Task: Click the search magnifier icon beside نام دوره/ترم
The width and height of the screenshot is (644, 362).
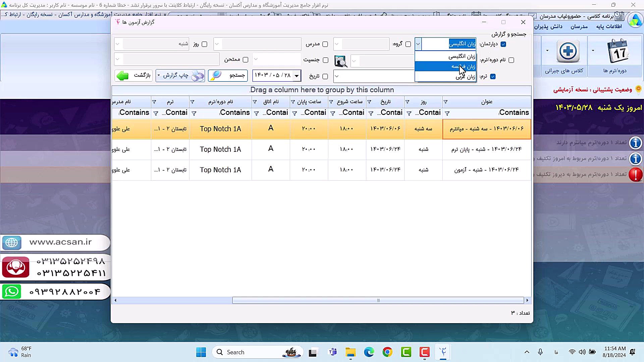Action: [x=341, y=61]
